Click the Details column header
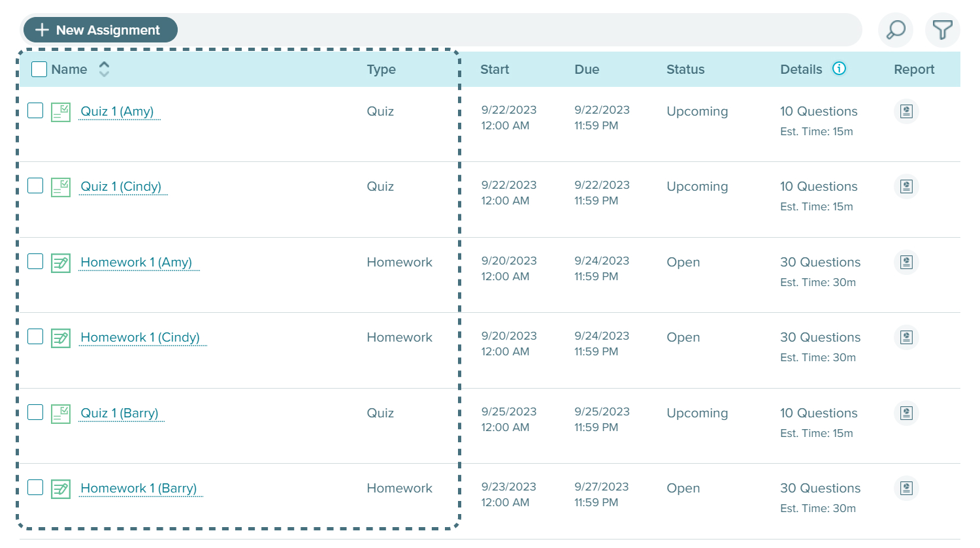The image size is (980, 548). 801,69
